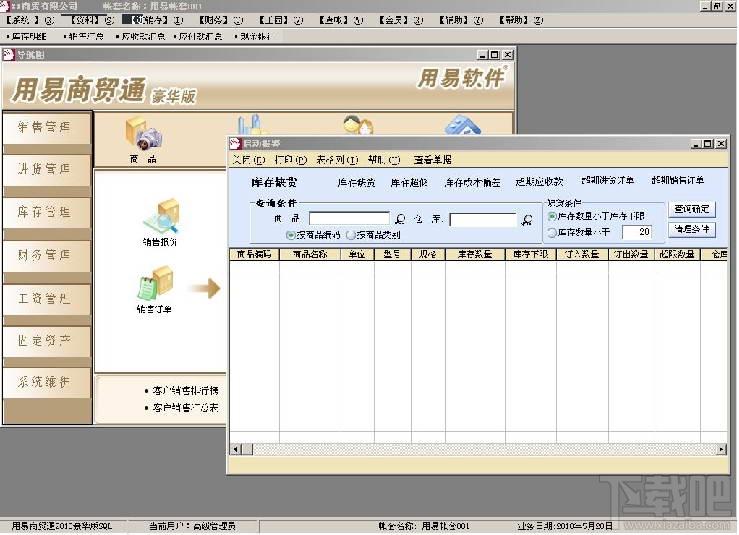This screenshot has width=739, height=535.
Task: Focus the 仓库 search input field
Action: [483, 220]
